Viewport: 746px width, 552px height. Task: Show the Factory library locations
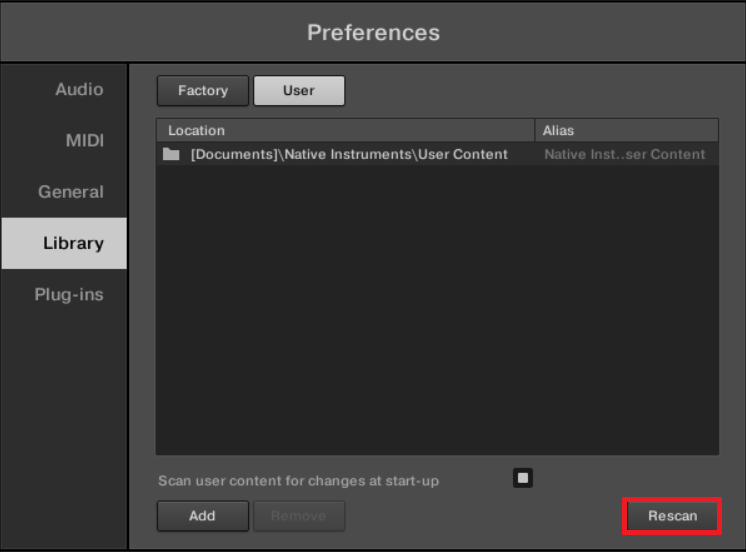tap(203, 91)
